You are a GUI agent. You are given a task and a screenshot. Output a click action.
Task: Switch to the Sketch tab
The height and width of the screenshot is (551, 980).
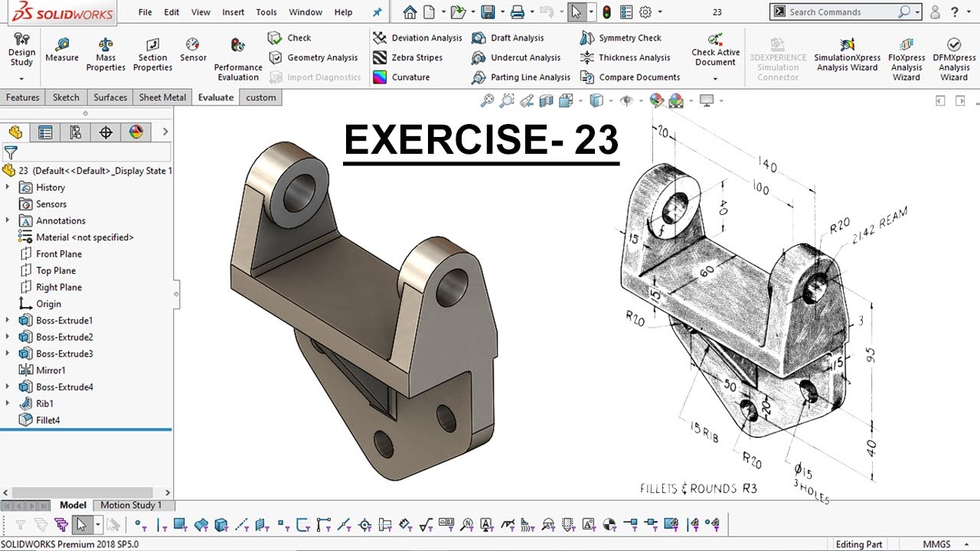tap(66, 97)
